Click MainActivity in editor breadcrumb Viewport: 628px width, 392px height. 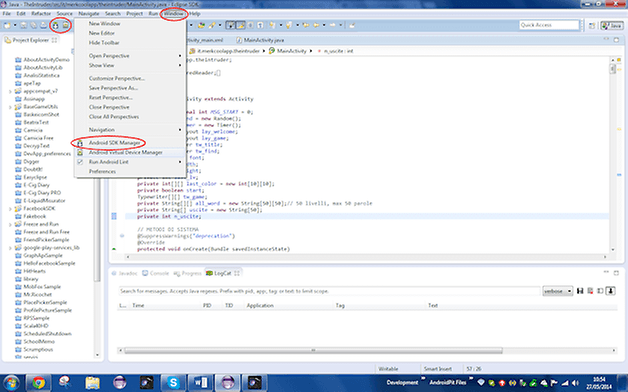(x=292, y=51)
